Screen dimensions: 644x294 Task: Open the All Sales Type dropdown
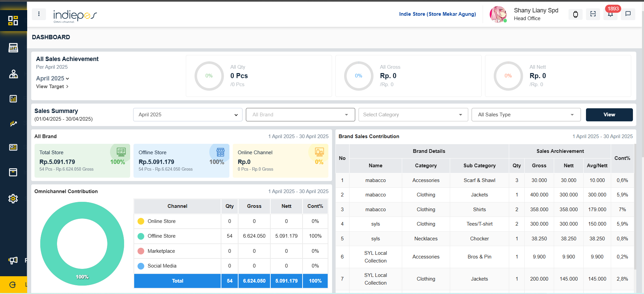pos(526,115)
